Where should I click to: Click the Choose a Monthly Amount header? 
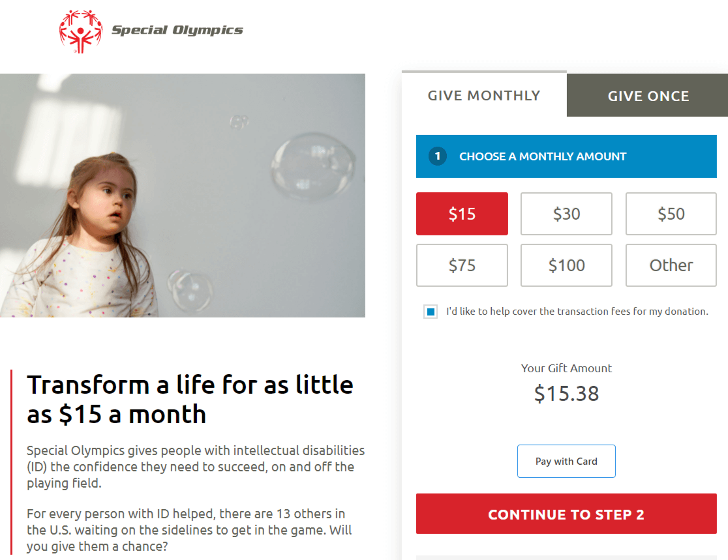click(543, 156)
